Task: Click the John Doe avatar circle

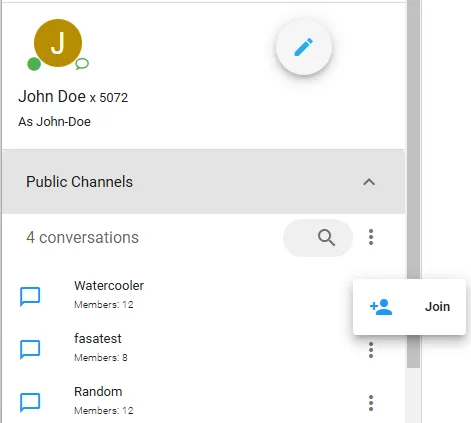Action: point(58,43)
